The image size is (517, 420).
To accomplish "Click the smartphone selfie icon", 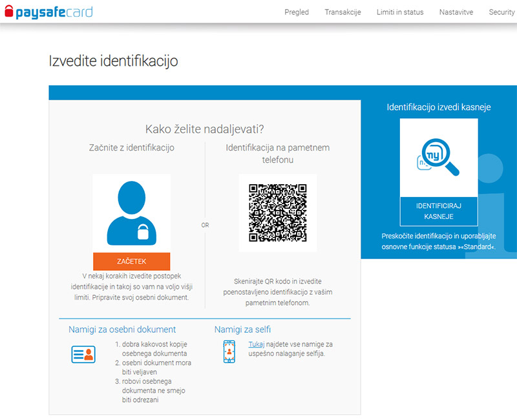I will 229,351.
